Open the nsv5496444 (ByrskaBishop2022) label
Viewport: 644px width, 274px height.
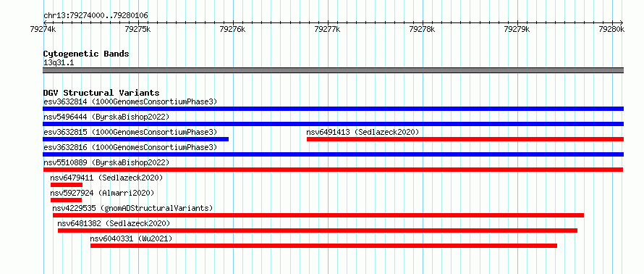(106, 117)
